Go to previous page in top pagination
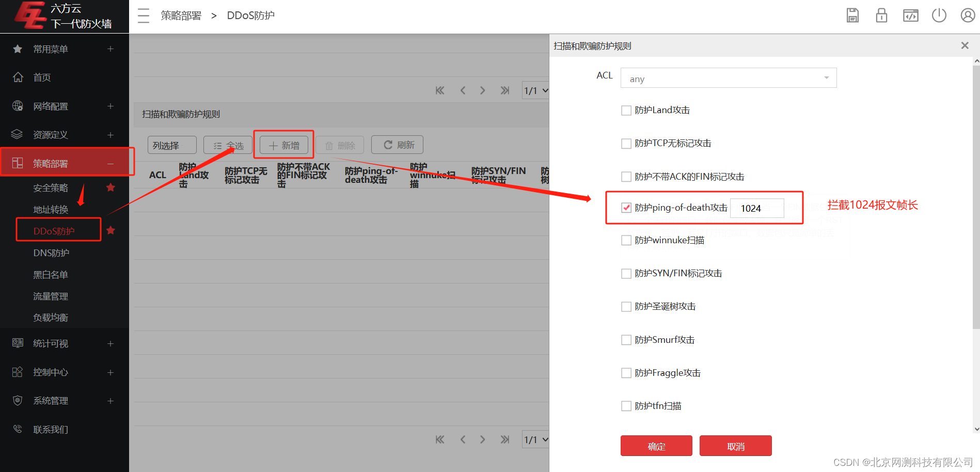 click(x=463, y=90)
